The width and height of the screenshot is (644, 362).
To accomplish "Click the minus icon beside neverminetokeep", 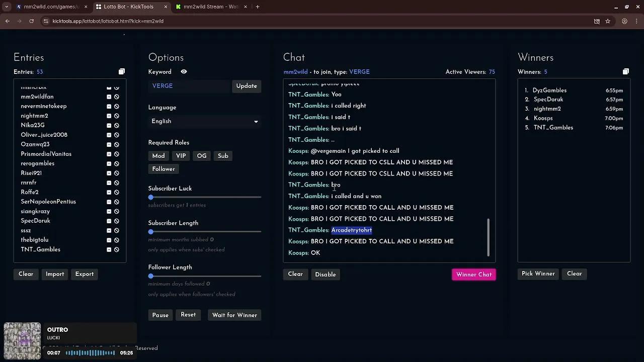I will point(109,106).
